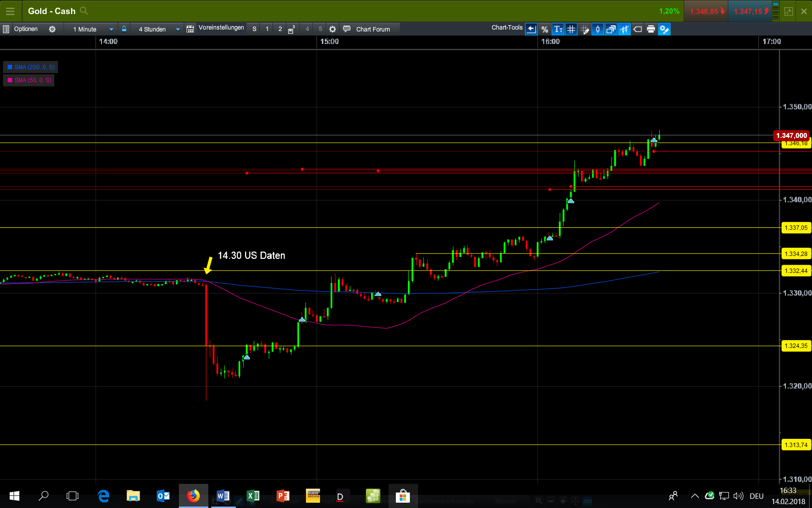Click the Voreinstellungen button
Screen dimensions: 812x508
[x=220, y=28]
